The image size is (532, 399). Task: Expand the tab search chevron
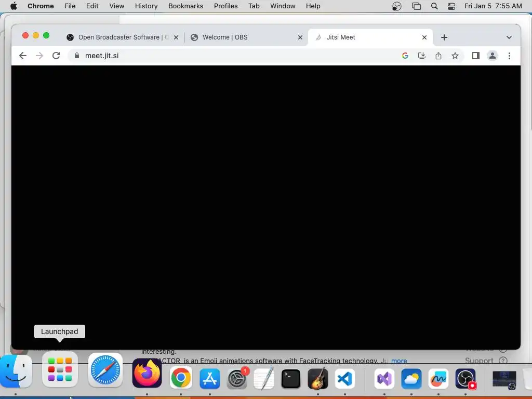tap(509, 37)
